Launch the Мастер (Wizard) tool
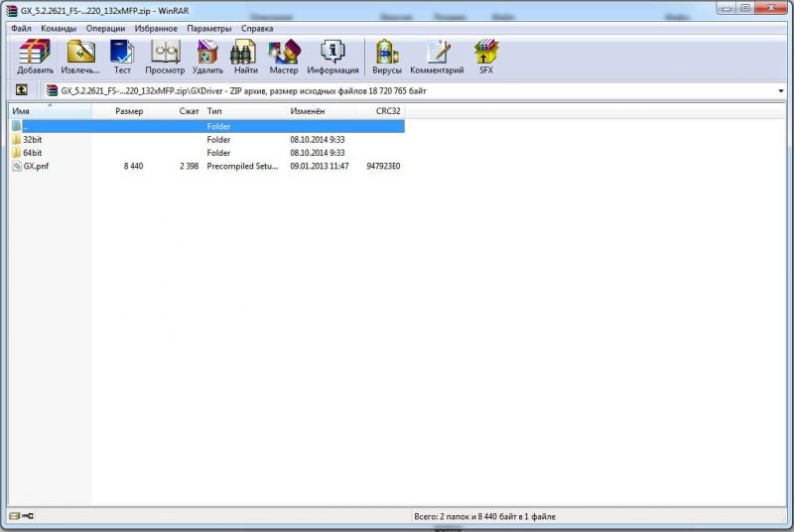Viewport: 794px width, 532px height. [x=284, y=57]
